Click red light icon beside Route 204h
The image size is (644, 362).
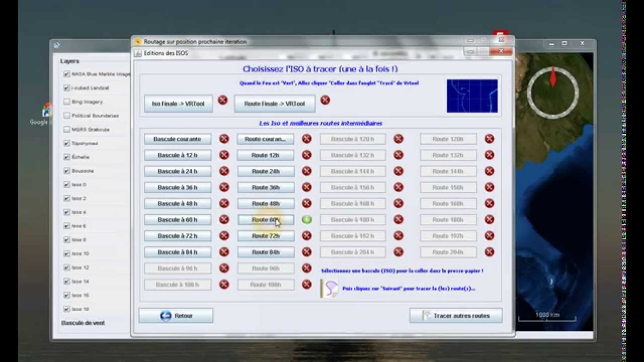pyautogui.click(x=489, y=252)
